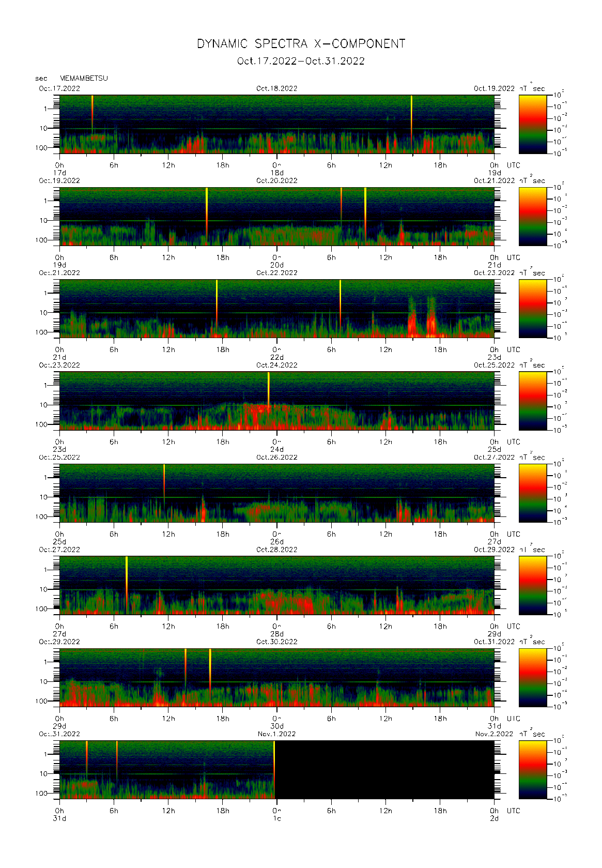Click the MEMAMBETSU station label
The height and width of the screenshot is (868, 602).
click(x=84, y=78)
